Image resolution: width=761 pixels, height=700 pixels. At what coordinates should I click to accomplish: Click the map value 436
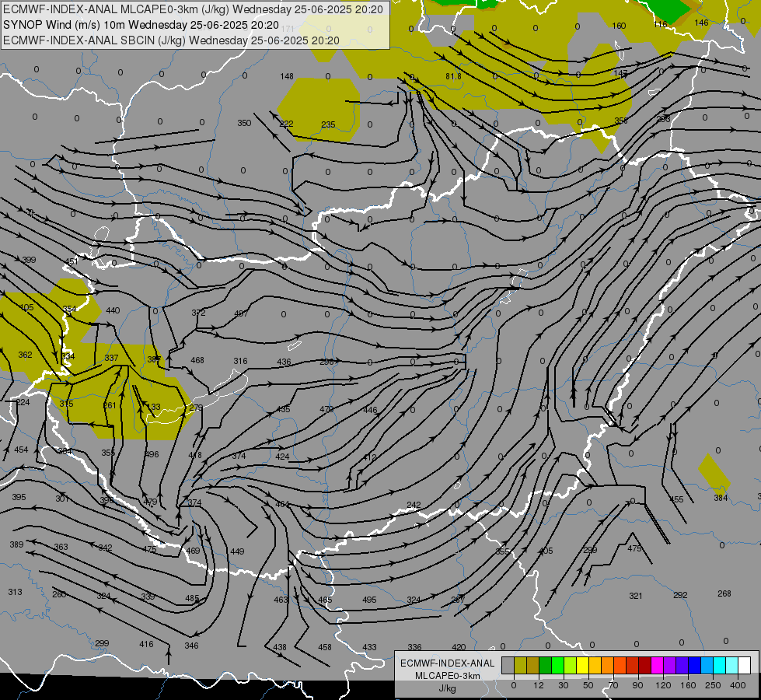284,362
